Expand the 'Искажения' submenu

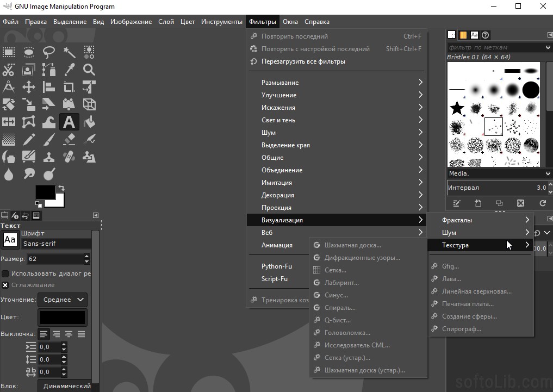point(337,108)
